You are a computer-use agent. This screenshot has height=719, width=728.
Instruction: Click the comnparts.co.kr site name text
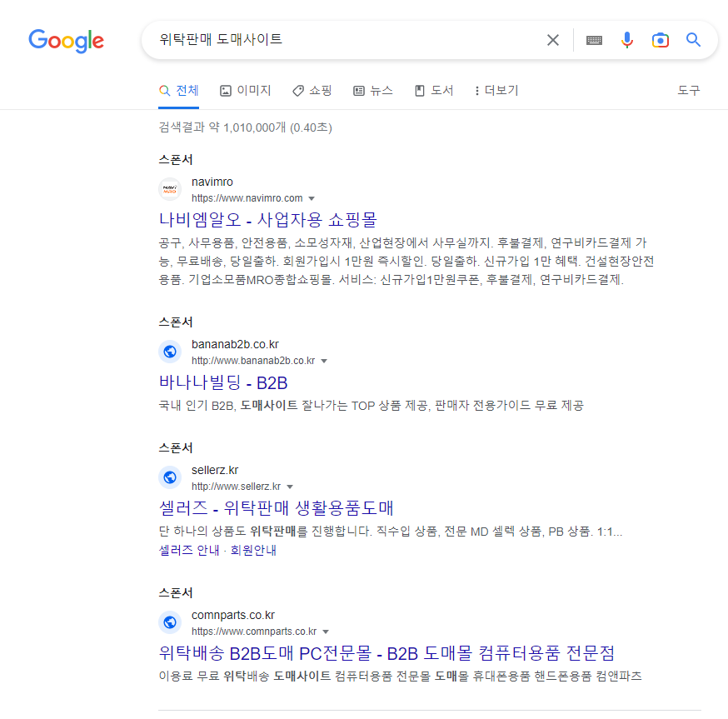click(233, 616)
